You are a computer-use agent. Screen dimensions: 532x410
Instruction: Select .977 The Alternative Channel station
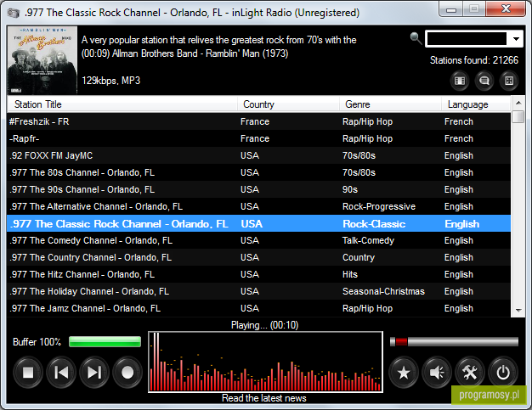pos(258,206)
